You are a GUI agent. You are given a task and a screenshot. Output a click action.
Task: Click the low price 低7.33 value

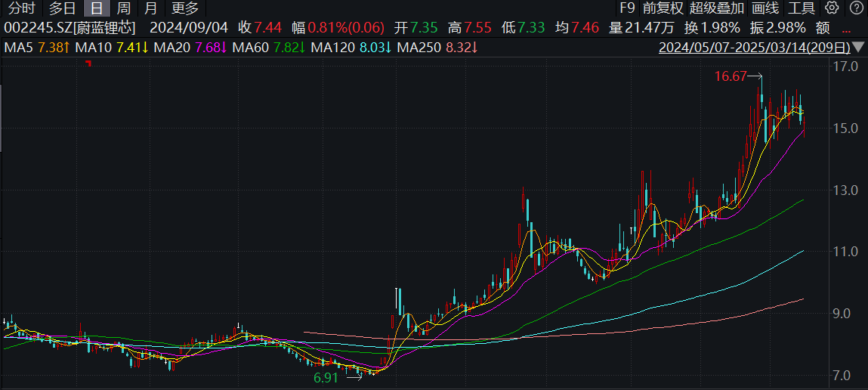tap(523, 27)
